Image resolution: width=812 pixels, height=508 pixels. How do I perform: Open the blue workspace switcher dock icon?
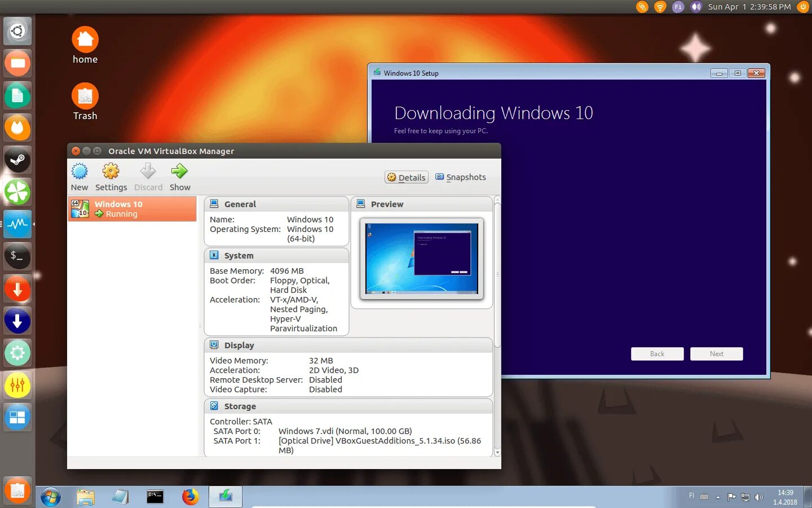(x=17, y=418)
